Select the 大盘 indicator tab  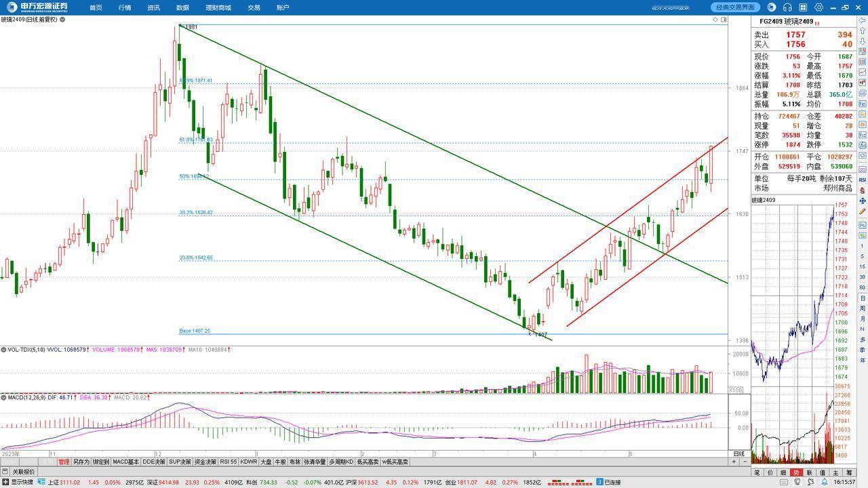point(266,462)
